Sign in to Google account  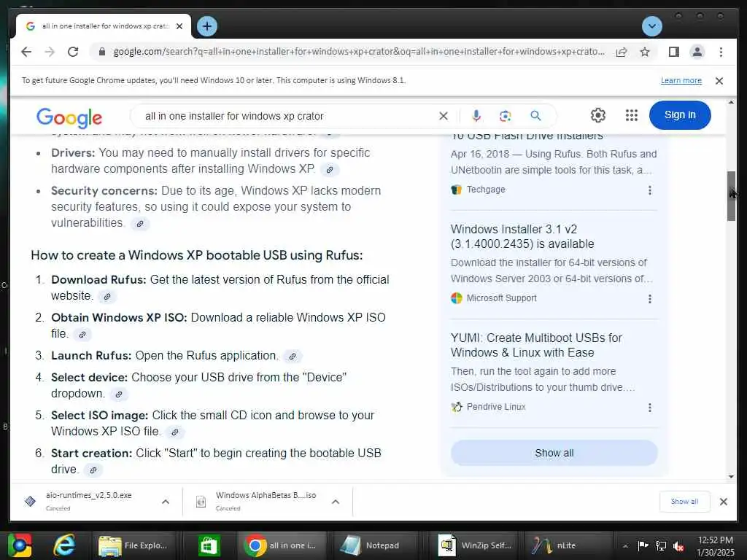tap(680, 114)
